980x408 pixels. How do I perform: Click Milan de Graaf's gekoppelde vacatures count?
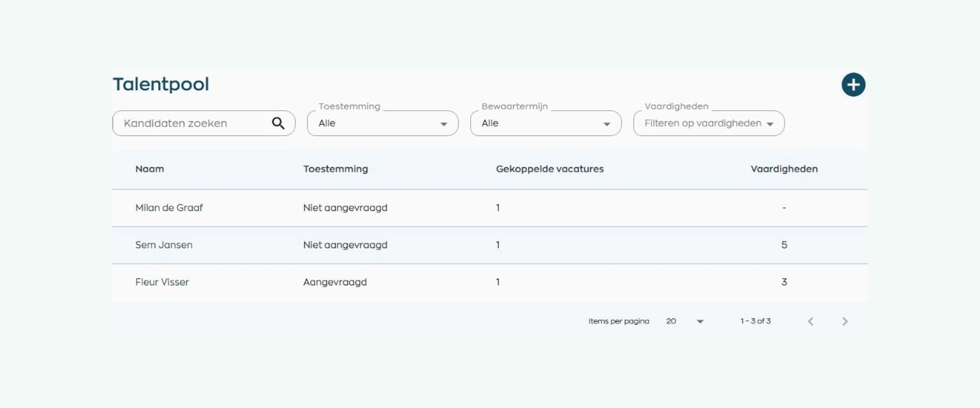498,208
